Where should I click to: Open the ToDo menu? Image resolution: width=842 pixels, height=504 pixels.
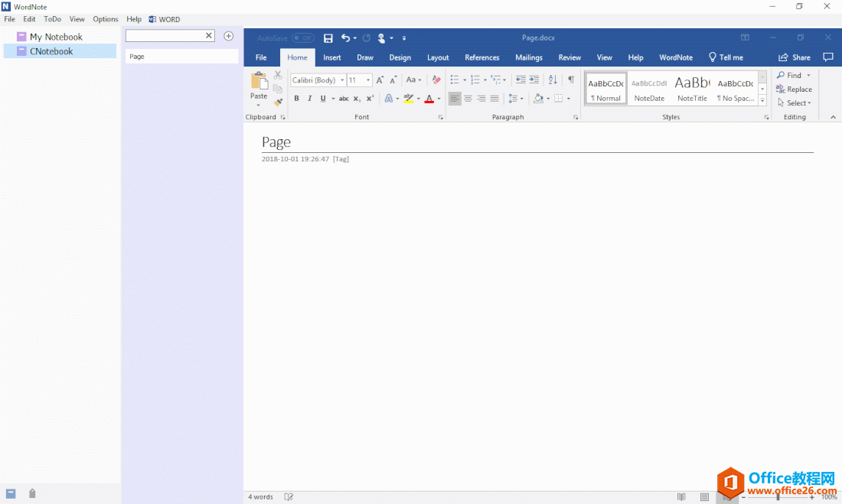pos(52,19)
